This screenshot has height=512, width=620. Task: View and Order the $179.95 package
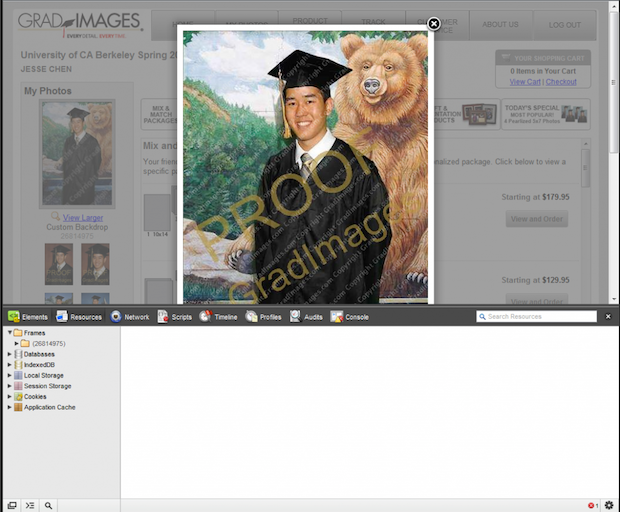click(537, 219)
